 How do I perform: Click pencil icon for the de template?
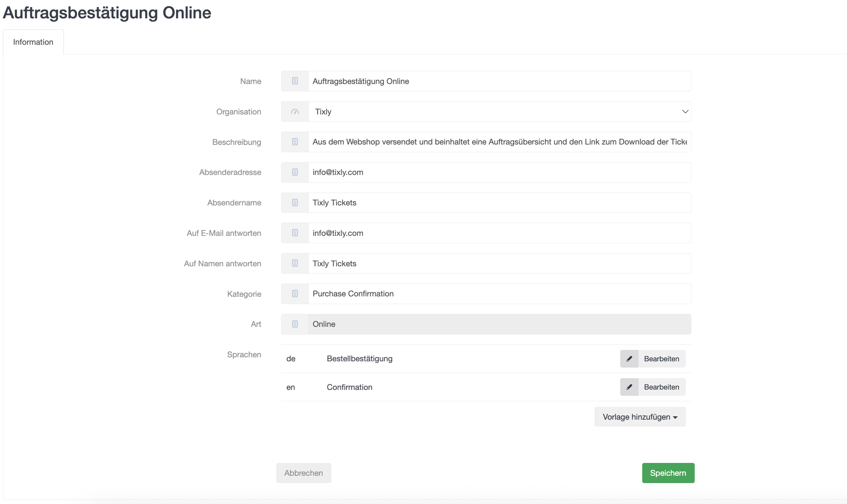[x=629, y=359]
